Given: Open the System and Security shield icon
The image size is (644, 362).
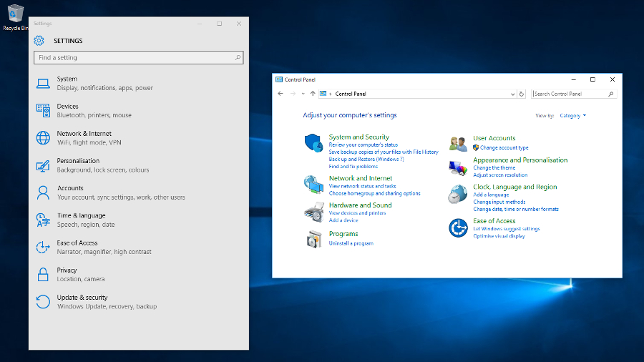Looking at the screenshot, I should [313, 143].
